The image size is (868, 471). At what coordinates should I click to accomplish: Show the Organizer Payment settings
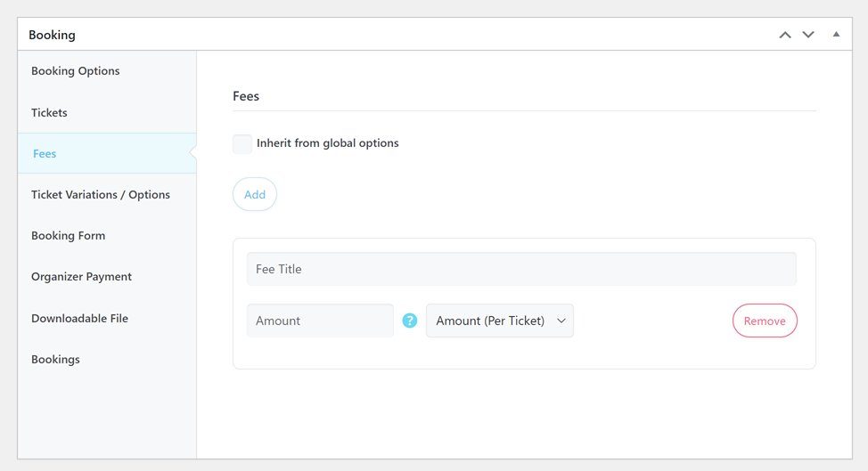[x=82, y=277]
